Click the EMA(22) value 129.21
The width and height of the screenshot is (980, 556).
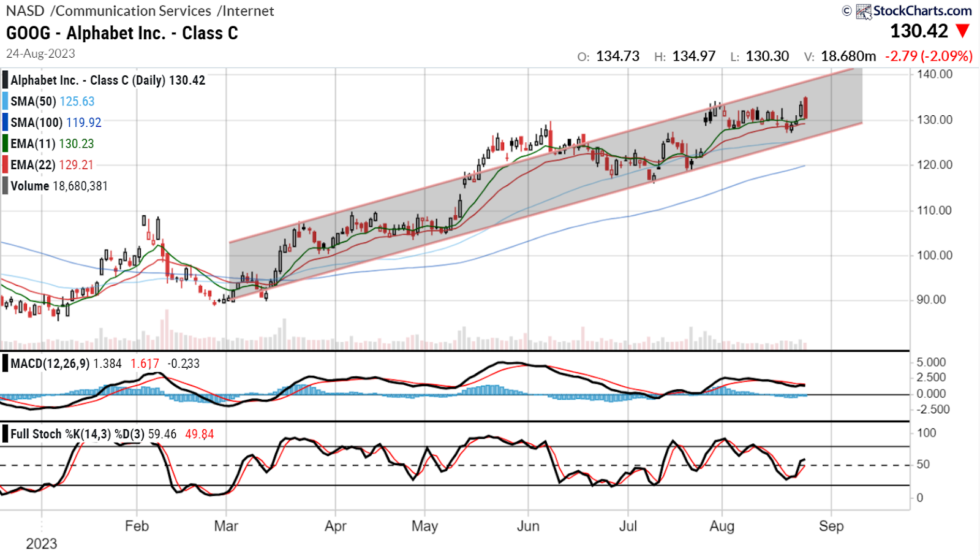click(76, 165)
